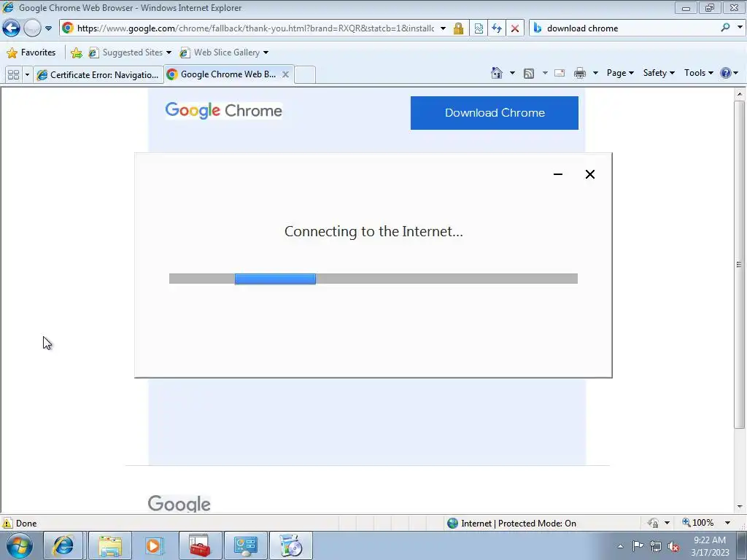Screen dimensions: 747x560
Task: Expand Home button dropdown arrow
Action: pyautogui.click(x=512, y=73)
